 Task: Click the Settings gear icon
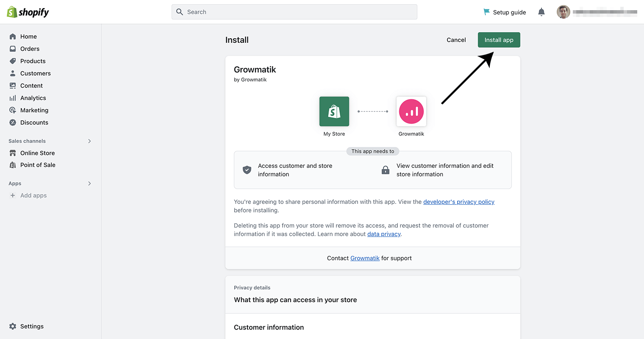pyautogui.click(x=13, y=326)
